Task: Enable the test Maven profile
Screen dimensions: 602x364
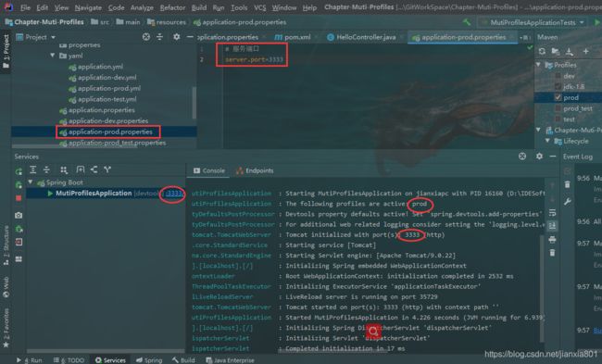Action: click(x=558, y=119)
